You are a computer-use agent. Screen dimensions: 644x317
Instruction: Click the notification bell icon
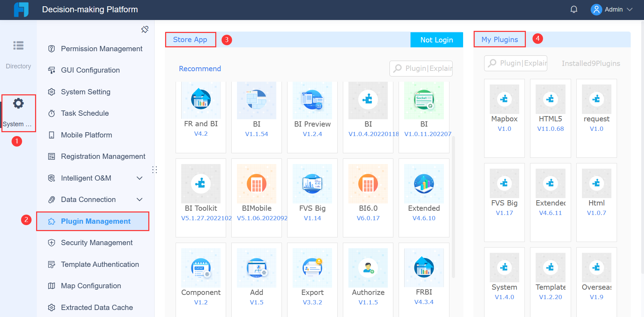click(x=574, y=9)
